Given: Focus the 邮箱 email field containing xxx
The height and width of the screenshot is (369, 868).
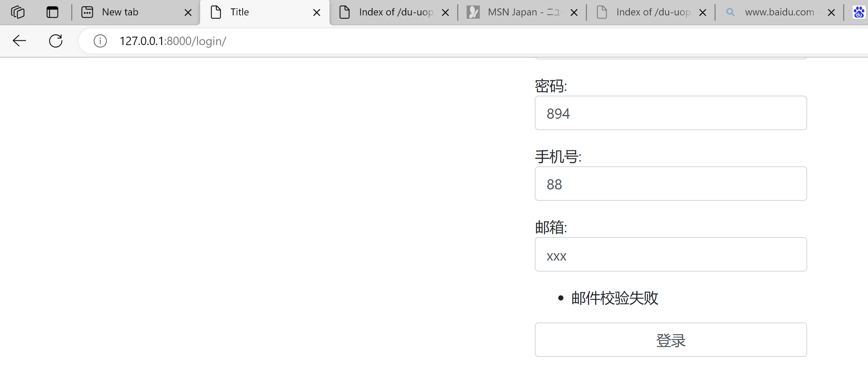Looking at the screenshot, I should tap(671, 254).
